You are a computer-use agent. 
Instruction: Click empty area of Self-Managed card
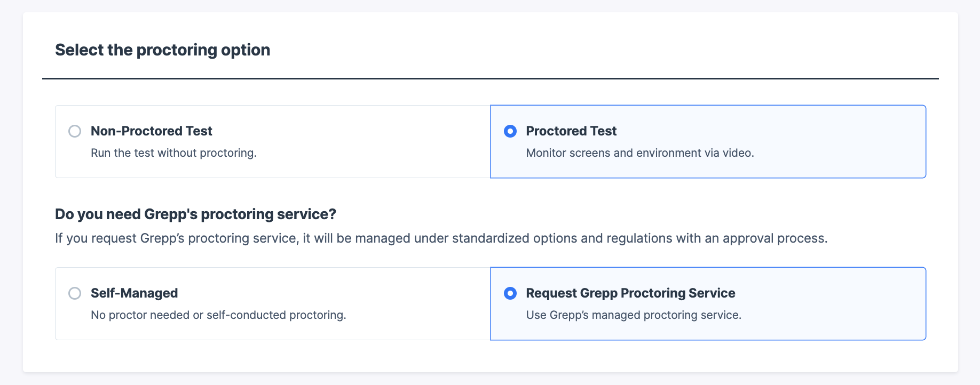tap(416, 303)
